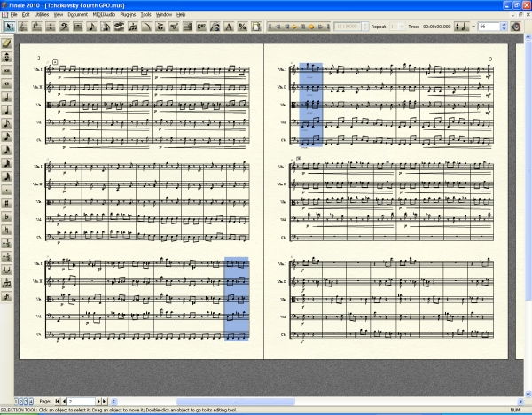Open tempo note duration selector
This screenshot has width=532, height=415.
pyautogui.click(x=461, y=27)
